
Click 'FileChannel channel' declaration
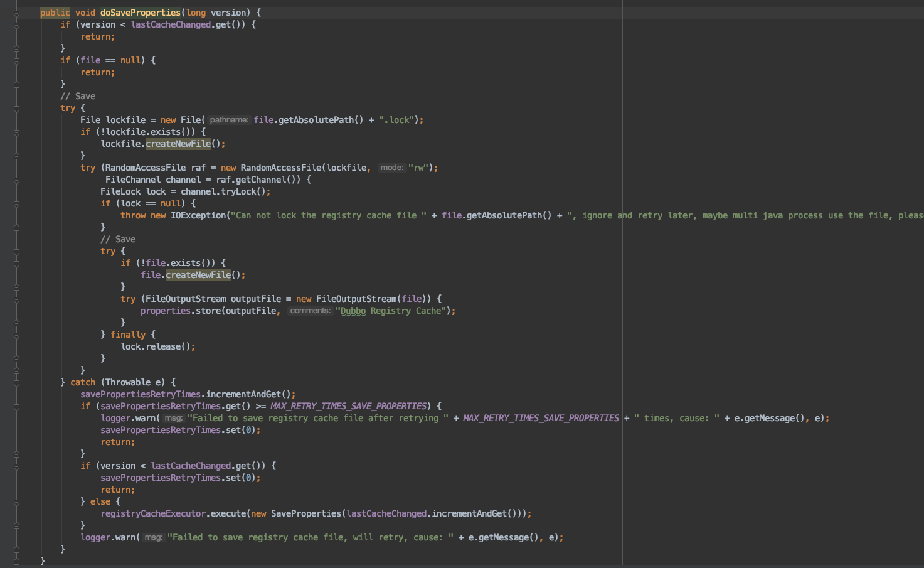(153, 180)
